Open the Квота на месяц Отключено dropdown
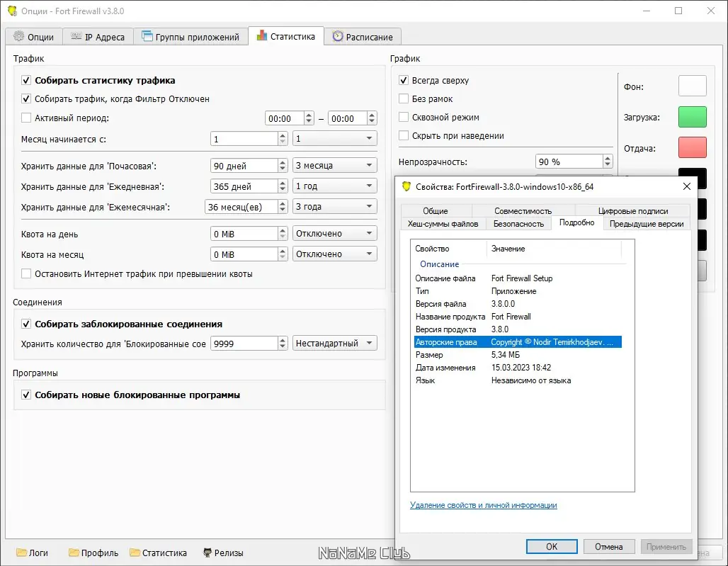The image size is (728, 566). coord(335,254)
